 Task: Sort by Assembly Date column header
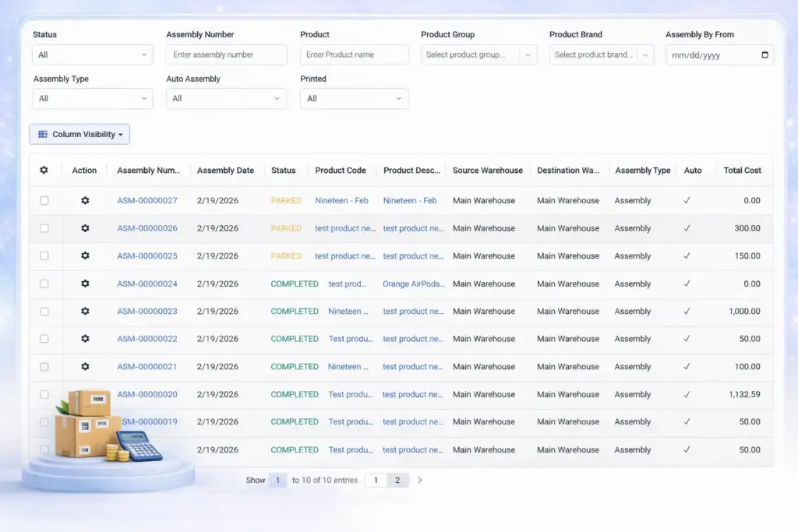[x=225, y=171]
